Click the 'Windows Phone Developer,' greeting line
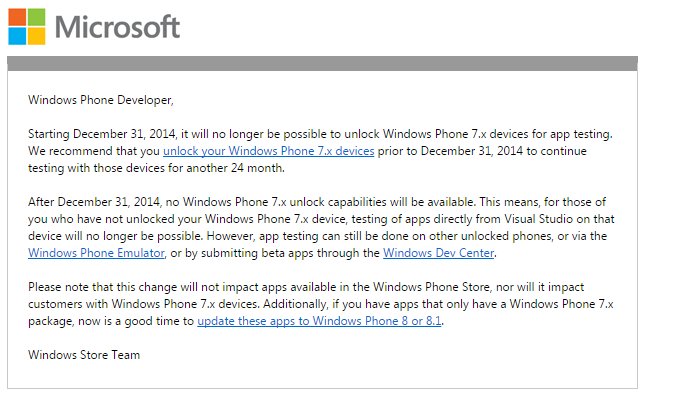This screenshot has height=402, width=690. click(101, 100)
